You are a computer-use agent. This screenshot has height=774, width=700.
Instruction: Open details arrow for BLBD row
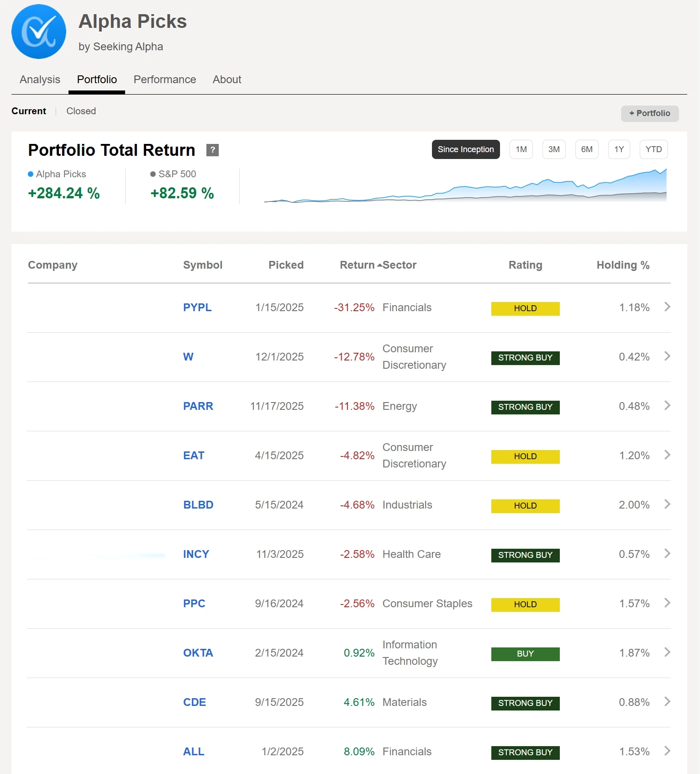667,504
